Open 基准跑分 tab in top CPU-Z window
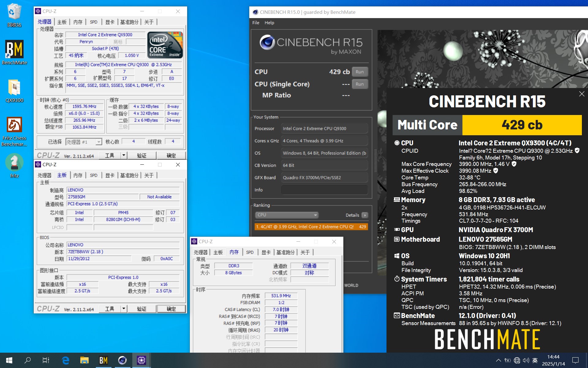 pyautogui.click(x=129, y=22)
